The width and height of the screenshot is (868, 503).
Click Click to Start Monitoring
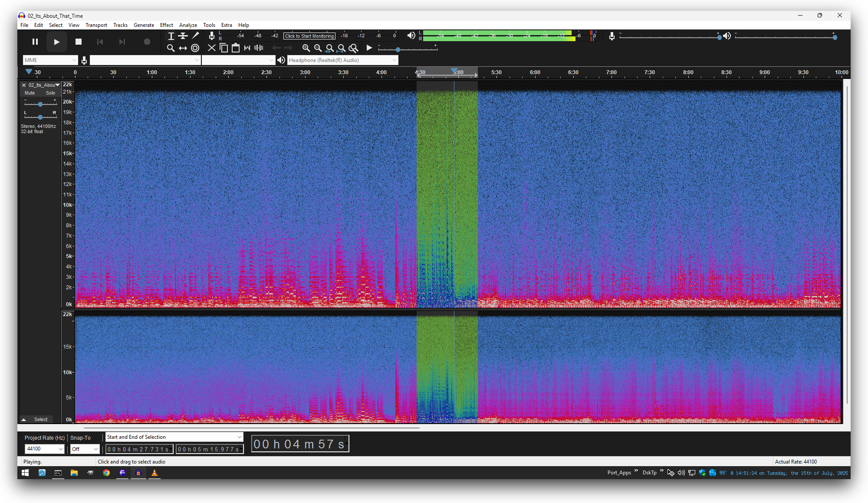point(309,36)
